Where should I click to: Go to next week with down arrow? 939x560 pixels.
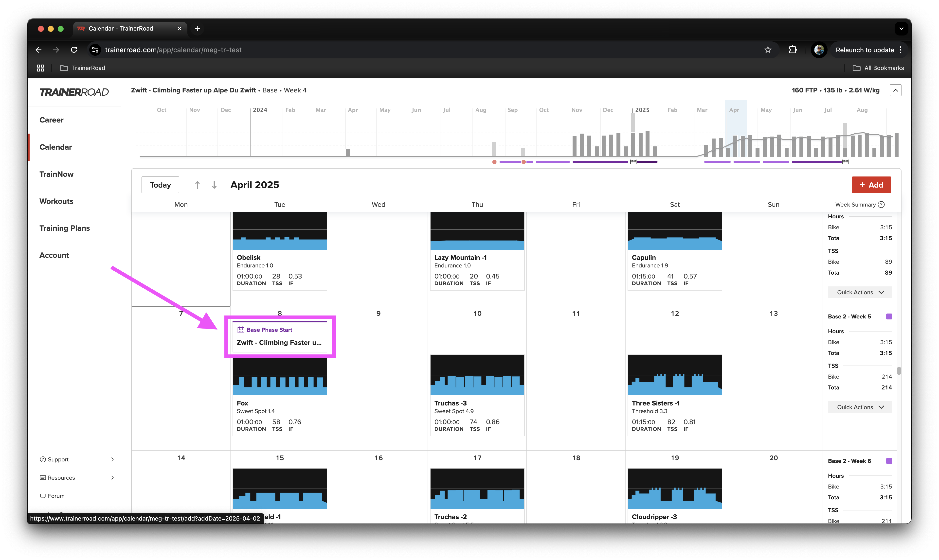[x=214, y=185]
